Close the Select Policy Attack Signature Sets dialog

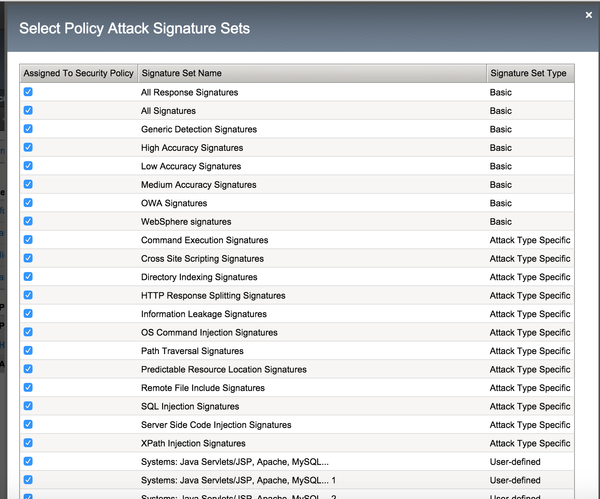[x=588, y=15]
